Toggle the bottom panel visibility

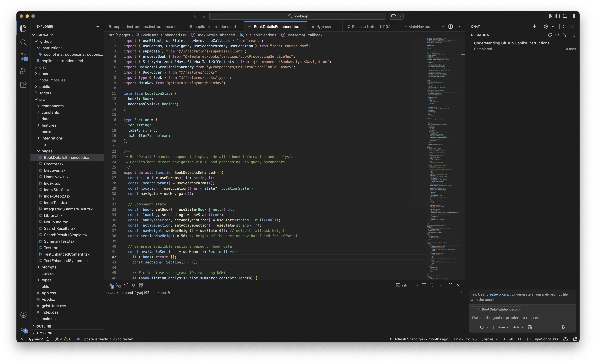pos(565,16)
